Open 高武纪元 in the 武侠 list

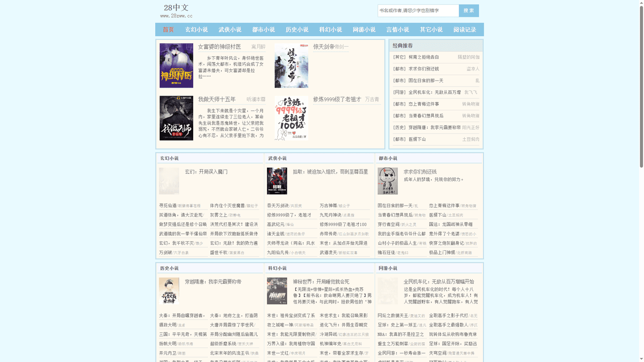(x=275, y=224)
